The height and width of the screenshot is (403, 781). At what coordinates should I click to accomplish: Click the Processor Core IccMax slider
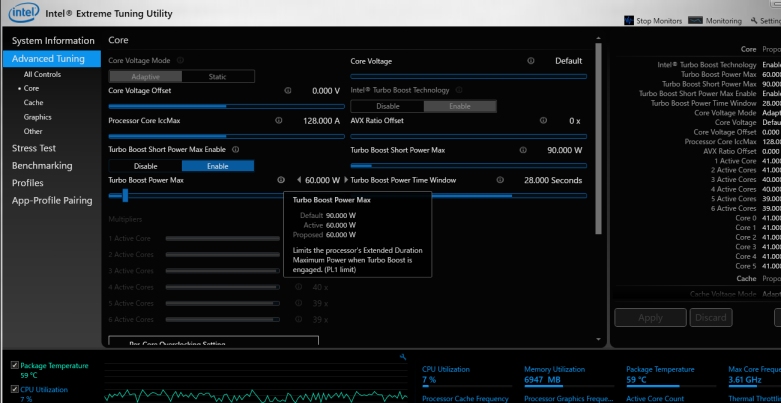click(227, 136)
